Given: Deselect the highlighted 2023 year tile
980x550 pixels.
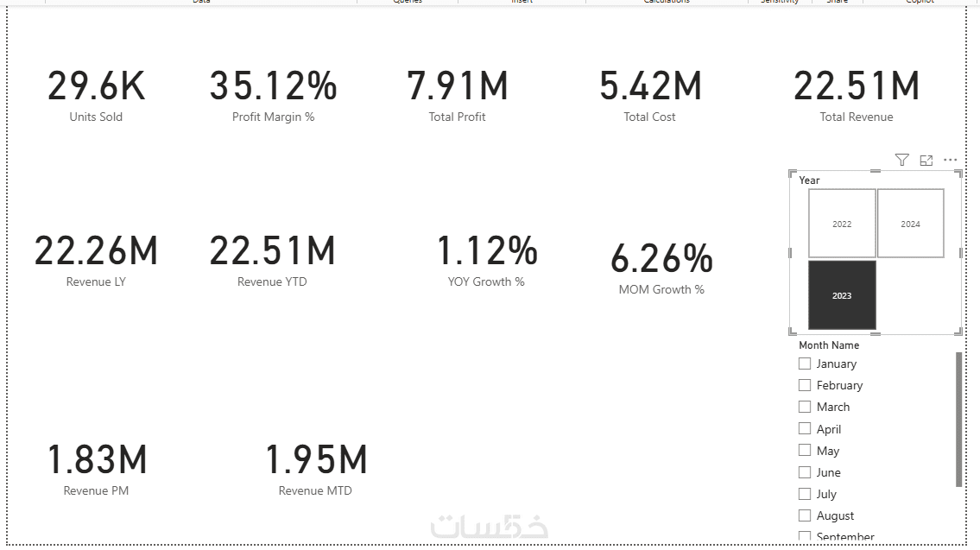Looking at the screenshot, I should point(842,295).
